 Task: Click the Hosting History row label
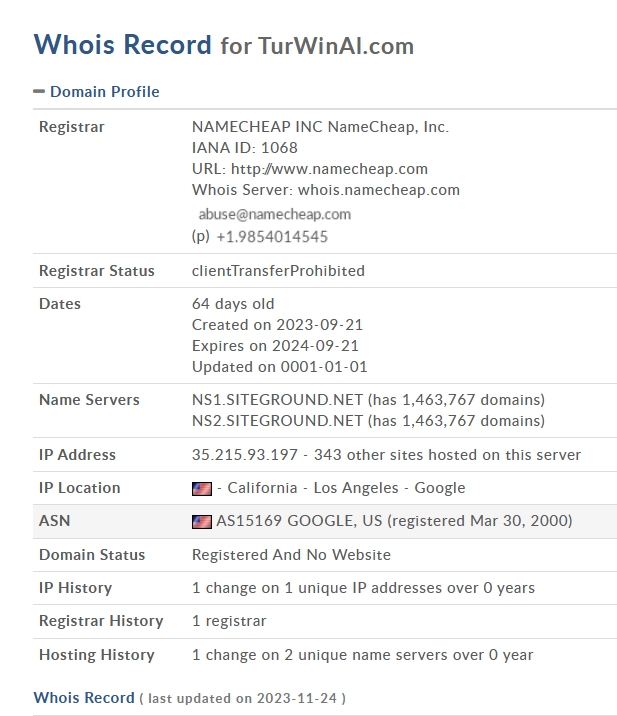click(97, 654)
